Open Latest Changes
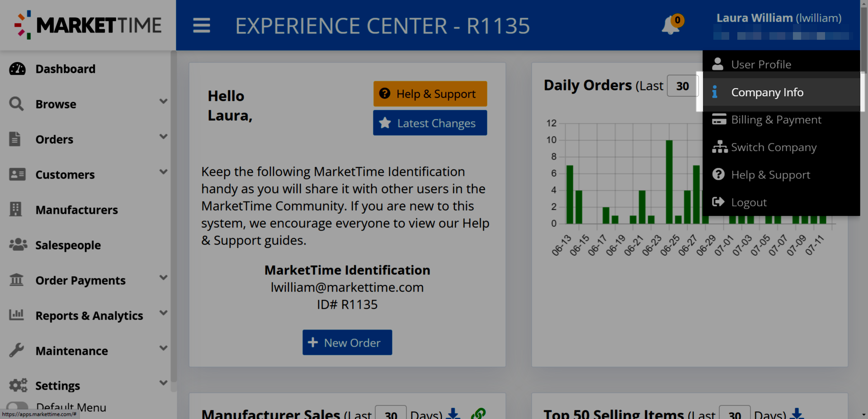This screenshot has height=419, width=868. (x=429, y=122)
